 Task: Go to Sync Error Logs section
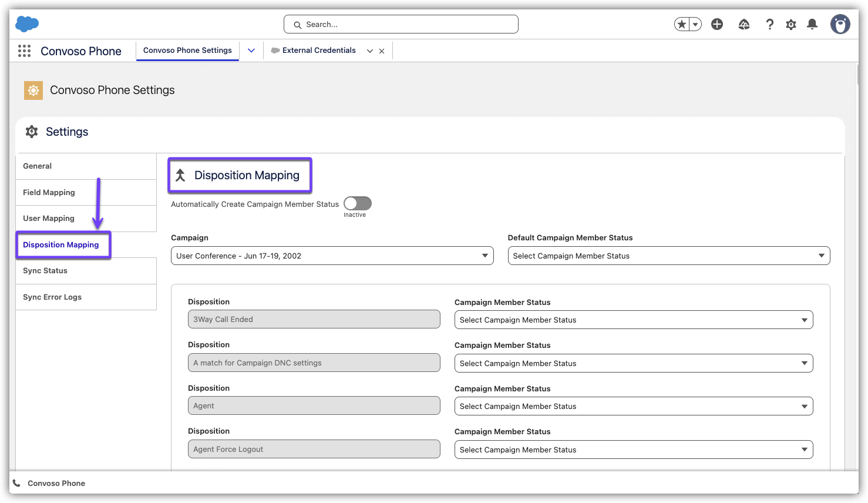(x=52, y=297)
